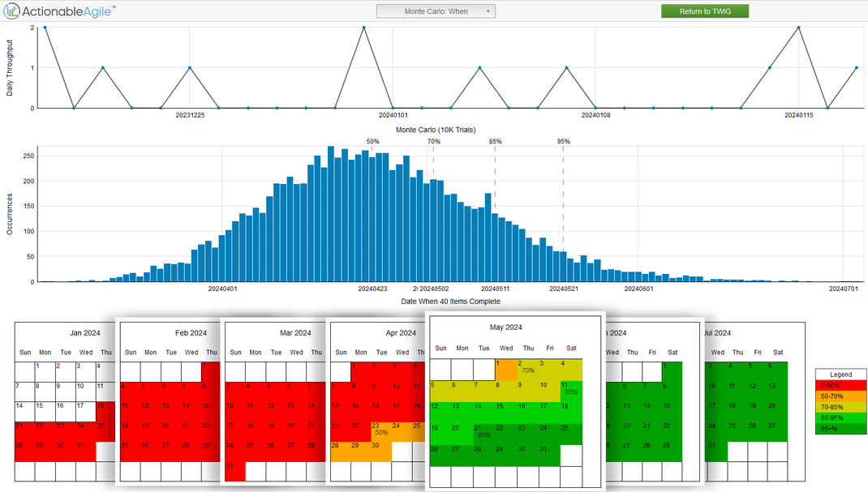Click the Jan 2024 calendar title
This screenshot has height=492, width=868.
[84, 333]
